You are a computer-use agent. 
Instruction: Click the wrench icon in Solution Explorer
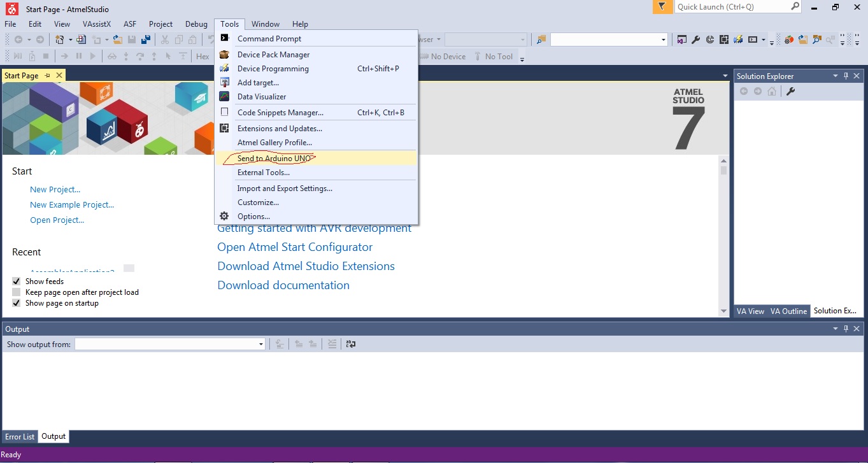[x=790, y=91]
